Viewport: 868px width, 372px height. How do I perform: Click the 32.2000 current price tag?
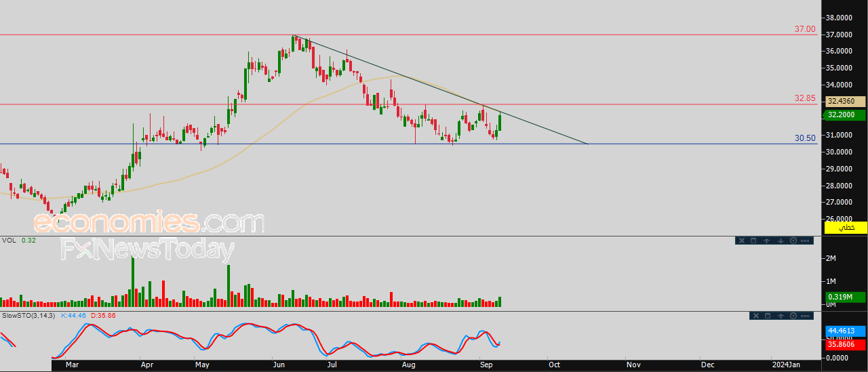(845, 115)
